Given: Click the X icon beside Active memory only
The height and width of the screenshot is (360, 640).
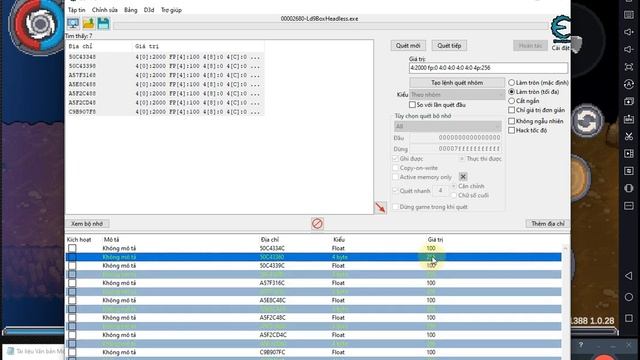Looking at the screenshot, I should [463, 177].
